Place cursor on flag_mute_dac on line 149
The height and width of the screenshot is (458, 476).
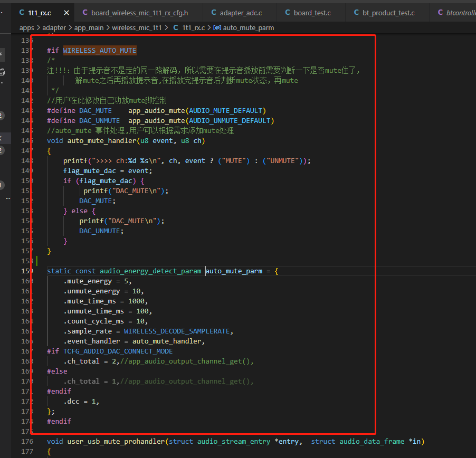90,170
